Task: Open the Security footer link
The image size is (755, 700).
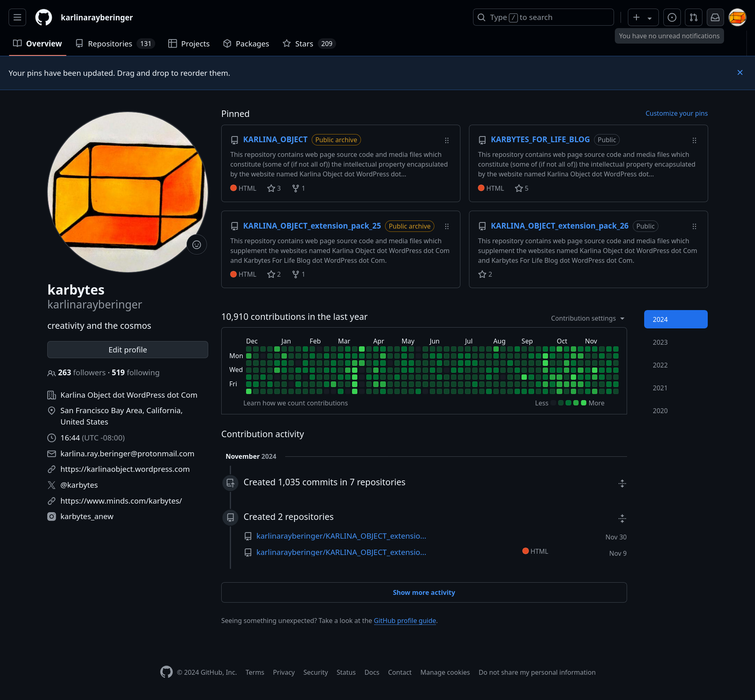Action: [315, 672]
